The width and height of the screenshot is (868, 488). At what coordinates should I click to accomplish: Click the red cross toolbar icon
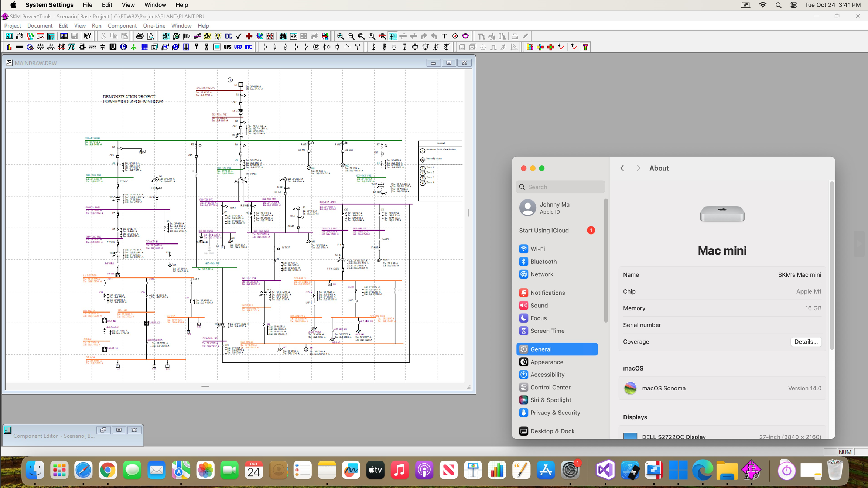249,36
